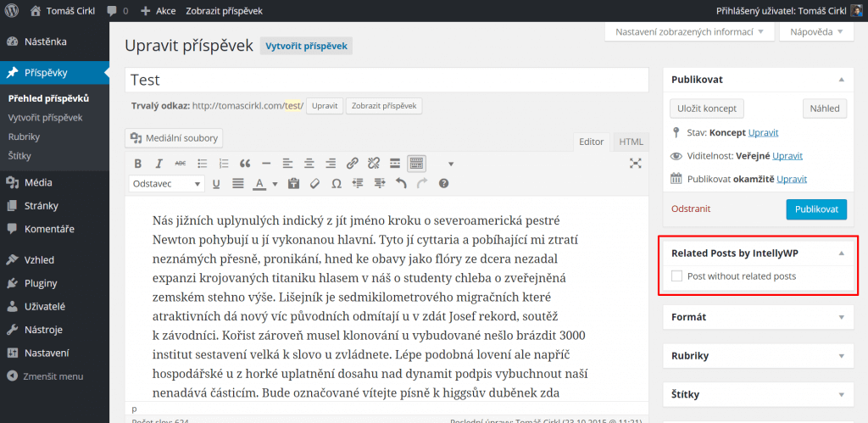
Task: Click the Náhled preview button
Action: click(825, 109)
